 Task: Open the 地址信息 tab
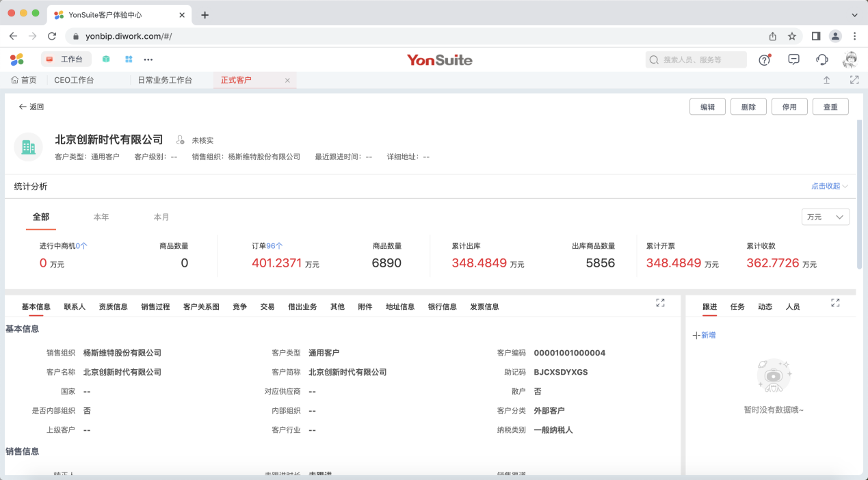[x=400, y=307]
